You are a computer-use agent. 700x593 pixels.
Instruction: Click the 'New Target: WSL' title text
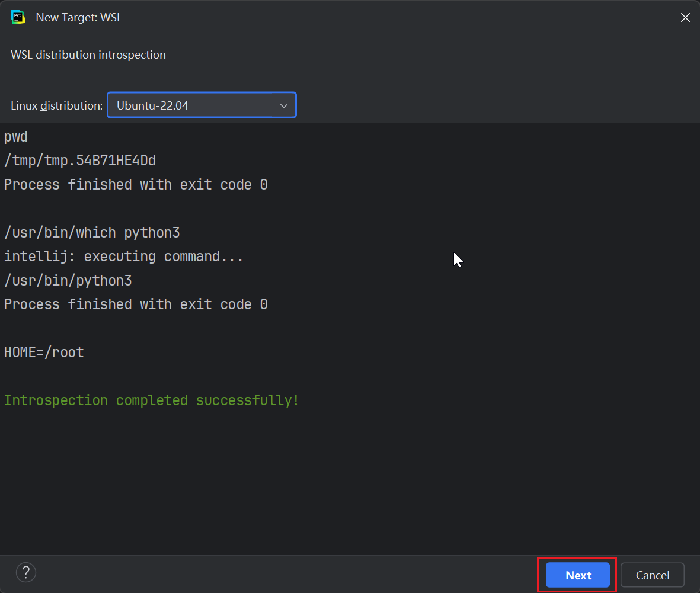(x=79, y=17)
